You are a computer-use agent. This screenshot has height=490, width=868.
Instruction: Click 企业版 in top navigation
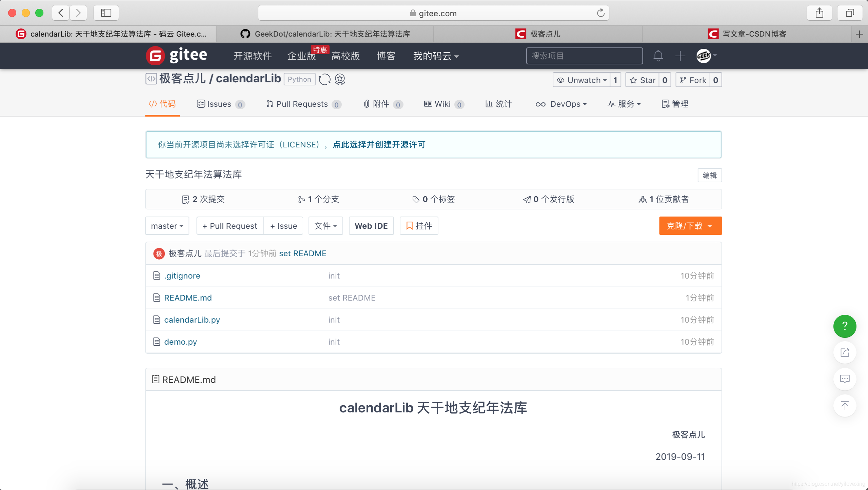[301, 56]
